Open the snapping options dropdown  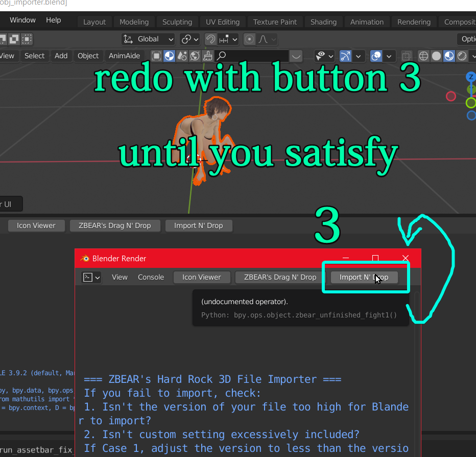click(x=228, y=39)
